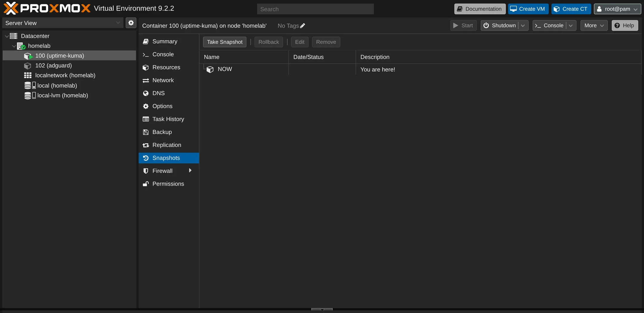Select the NOW snapshot row
This screenshot has height=313, width=644.
click(x=420, y=69)
